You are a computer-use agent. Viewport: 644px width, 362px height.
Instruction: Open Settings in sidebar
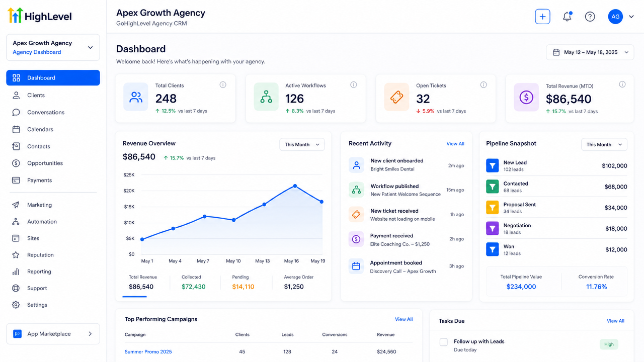click(53, 305)
